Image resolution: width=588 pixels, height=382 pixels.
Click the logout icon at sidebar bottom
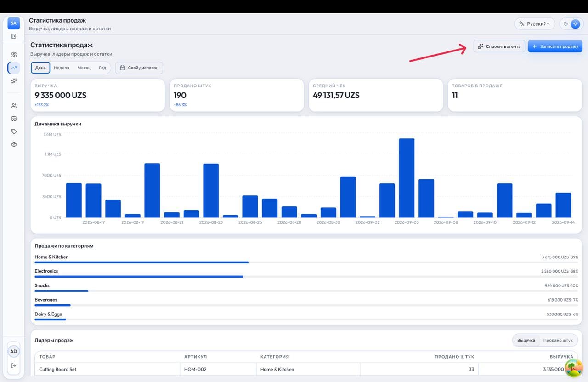(14, 365)
